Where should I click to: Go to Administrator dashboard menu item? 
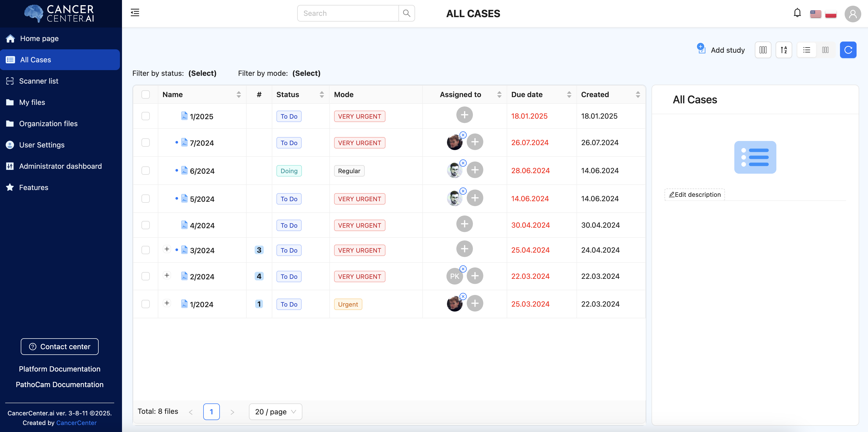click(60, 166)
